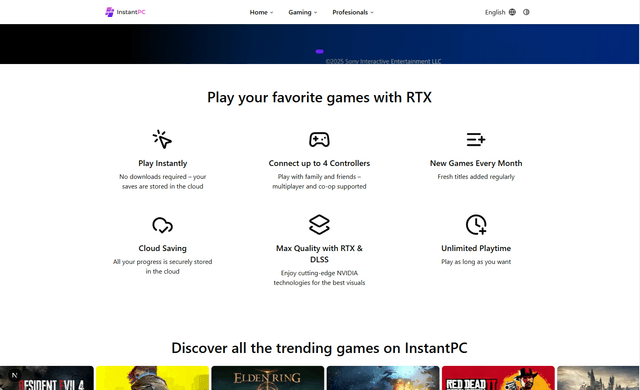Screen dimensions: 640x390
Task: Select the purple carousel indicator dot
Action: (x=320, y=51)
